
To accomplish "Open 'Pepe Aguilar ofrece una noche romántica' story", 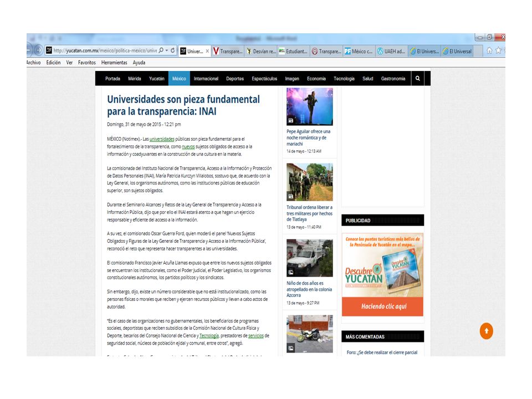I will click(x=309, y=137).
